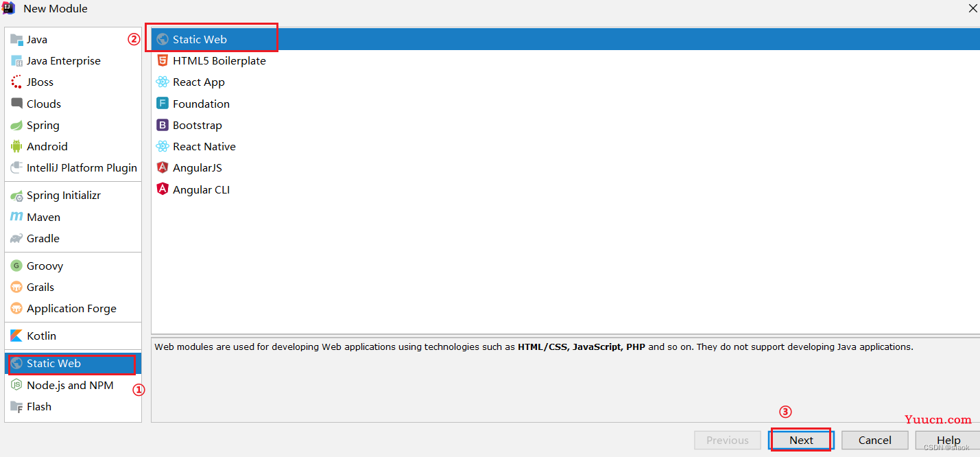The width and height of the screenshot is (980, 457).
Task: Choose 'Spring Initializr' label in module list
Action: tap(64, 196)
